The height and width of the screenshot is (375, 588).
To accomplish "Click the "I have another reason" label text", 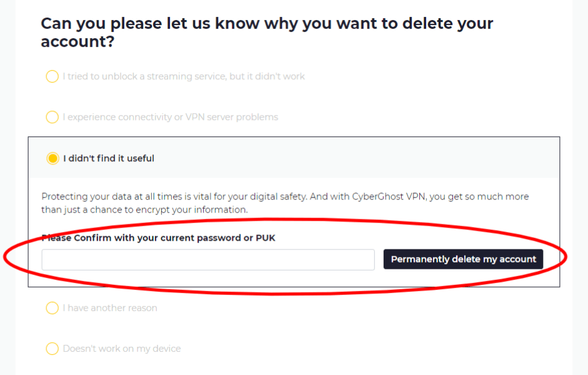I will click(x=110, y=308).
